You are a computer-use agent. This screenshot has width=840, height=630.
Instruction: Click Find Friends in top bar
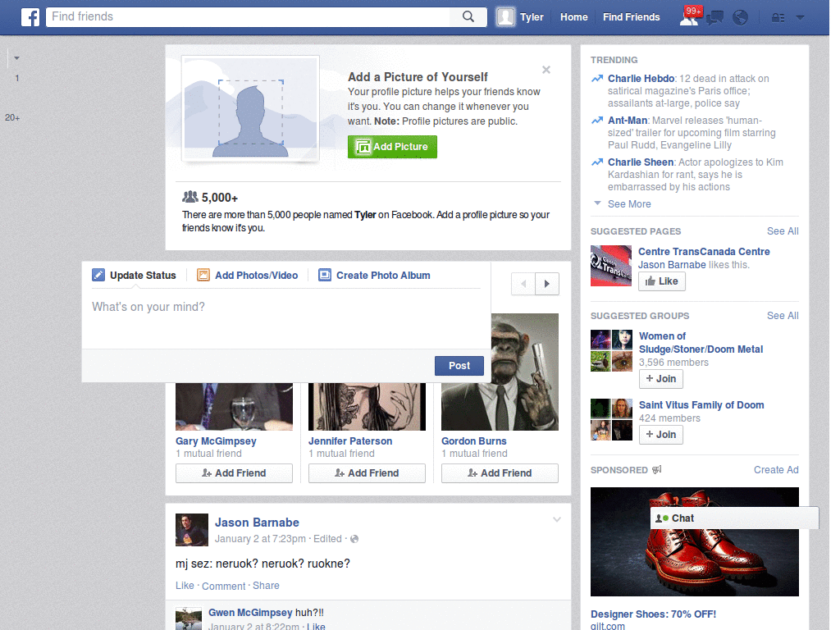click(631, 17)
